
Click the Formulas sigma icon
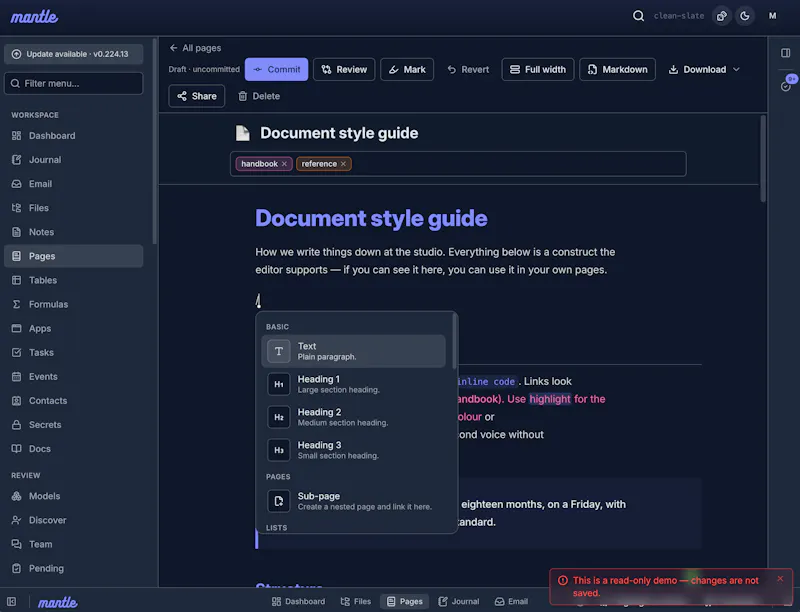coord(16,304)
